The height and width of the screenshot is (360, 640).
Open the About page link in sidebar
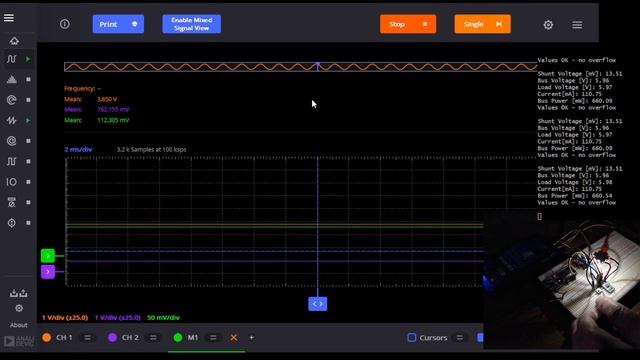19,325
